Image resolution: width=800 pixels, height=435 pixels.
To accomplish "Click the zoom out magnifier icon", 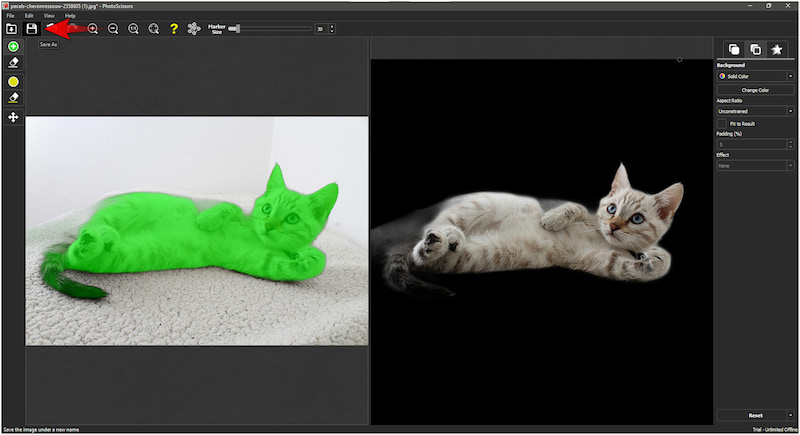I will (x=113, y=29).
